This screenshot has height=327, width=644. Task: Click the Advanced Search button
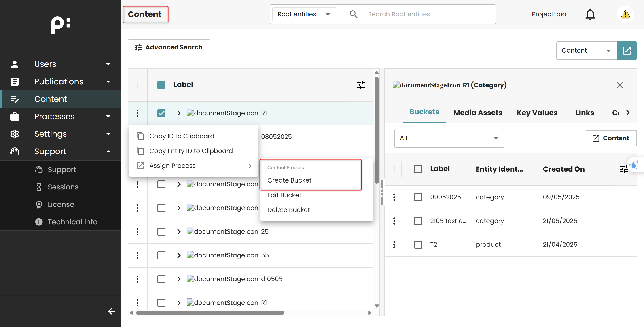click(169, 47)
